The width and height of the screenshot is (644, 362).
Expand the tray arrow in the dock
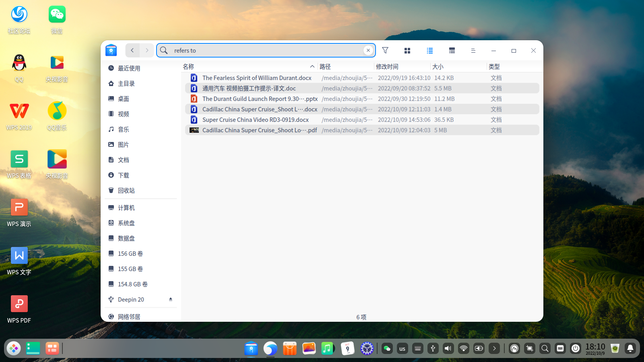pyautogui.click(x=494, y=349)
